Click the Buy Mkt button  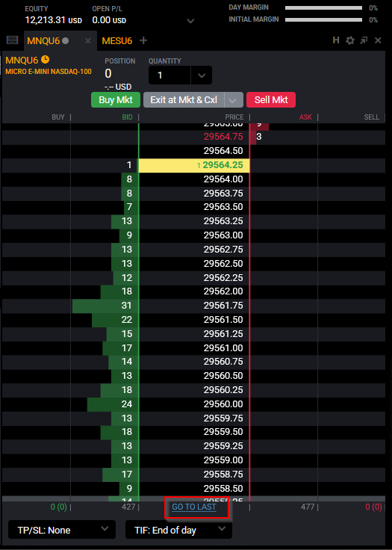tap(116, 100)
